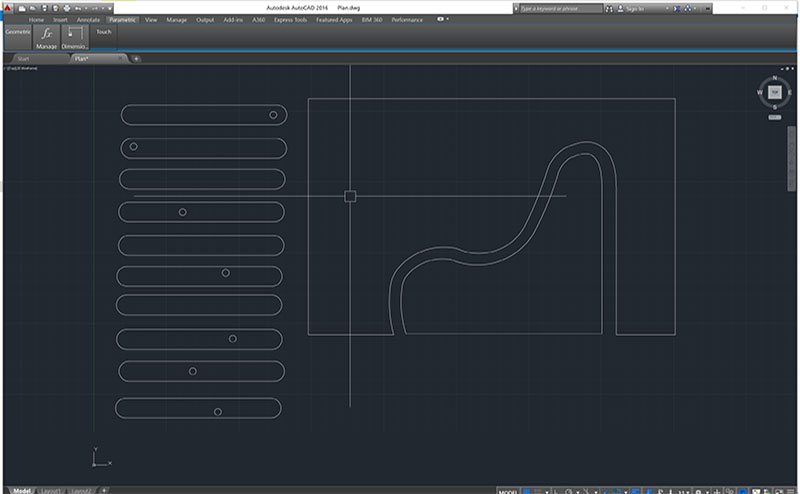Screen dimensions: 800x494
Task: Toggle object snap in status bar
Action: 617,491
